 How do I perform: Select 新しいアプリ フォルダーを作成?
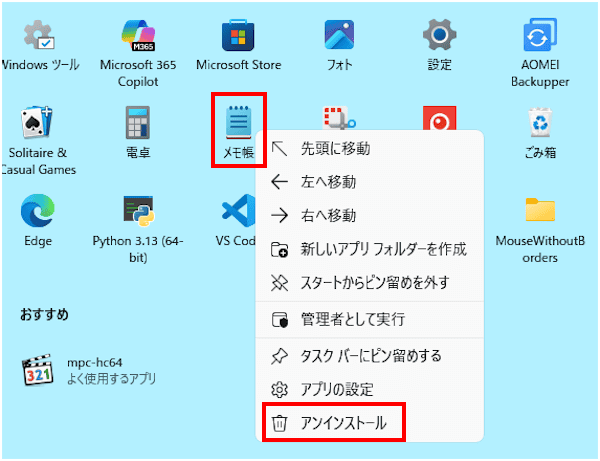pyautogui.click(x=370, y=249)
